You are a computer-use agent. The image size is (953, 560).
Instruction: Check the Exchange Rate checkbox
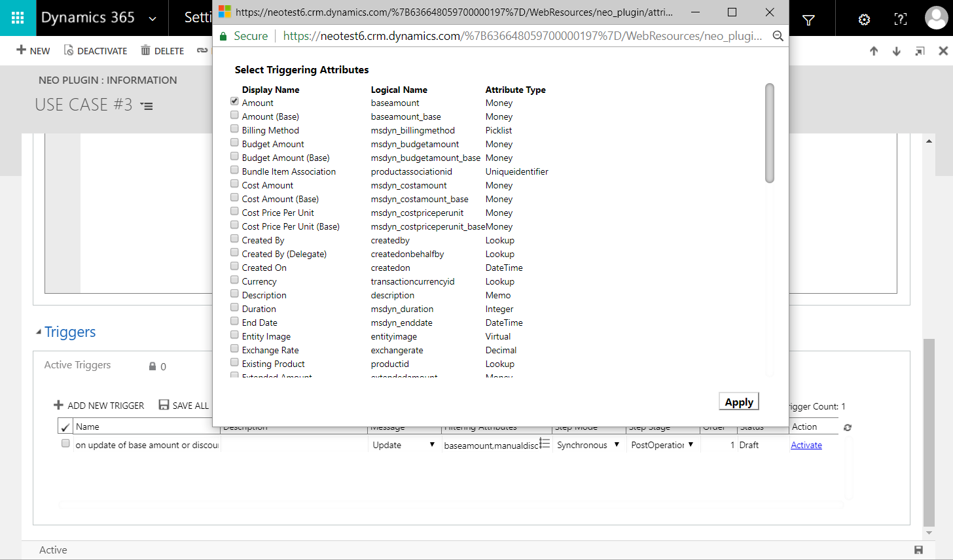pyautogui.click(x=234, y=349)
